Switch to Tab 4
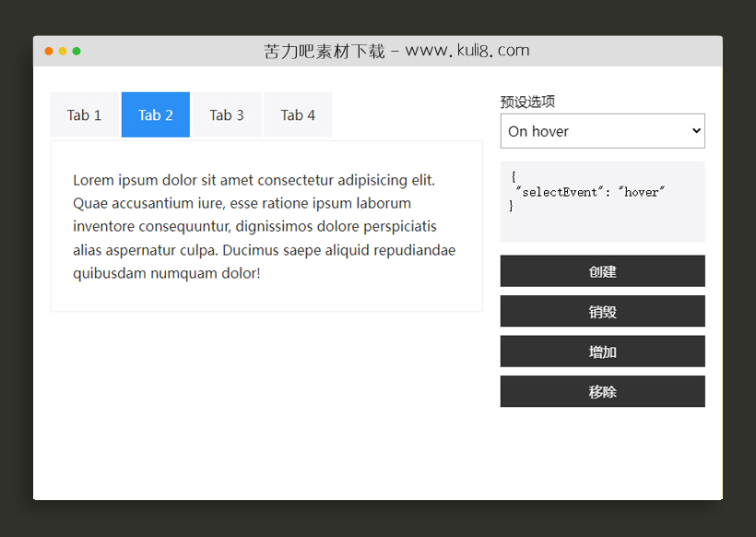The width and height of the screenshot is (756, 537). tap(298, 114)
